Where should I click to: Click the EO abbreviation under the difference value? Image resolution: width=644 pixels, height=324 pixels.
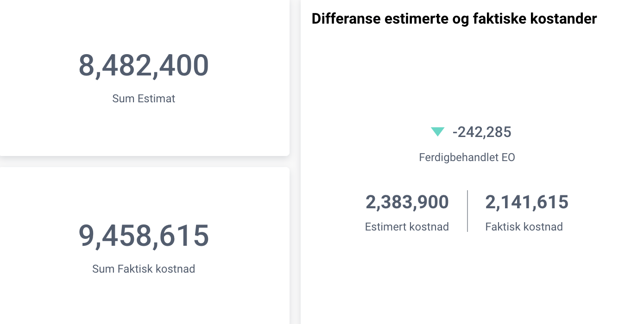(508, 157)
